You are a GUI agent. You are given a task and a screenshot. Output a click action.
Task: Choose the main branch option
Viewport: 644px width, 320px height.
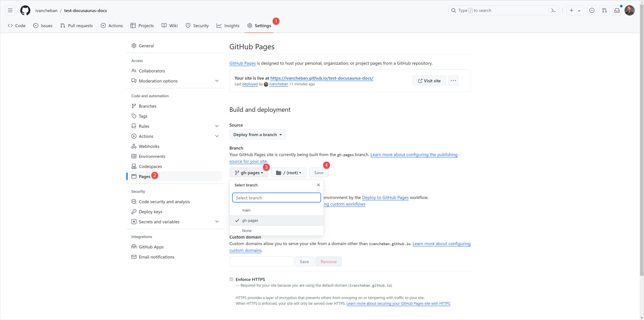coord(277,210)
